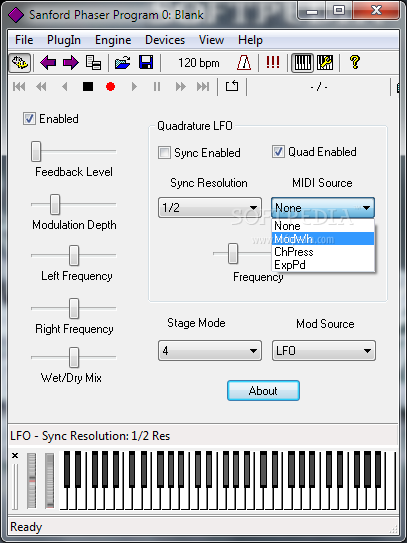This screenshot has height=543, width=407.
Task: Jump to end with skip-forward button
Action: pyautogui.click(x=203, y=87)
